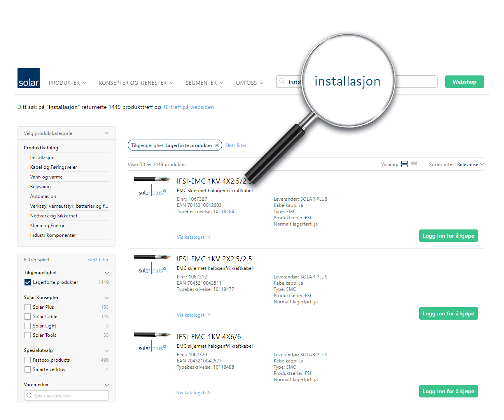Screen dimensions: 504x420
Task: Click the brand search magnifier icon
Action: [x=29, y=395]
